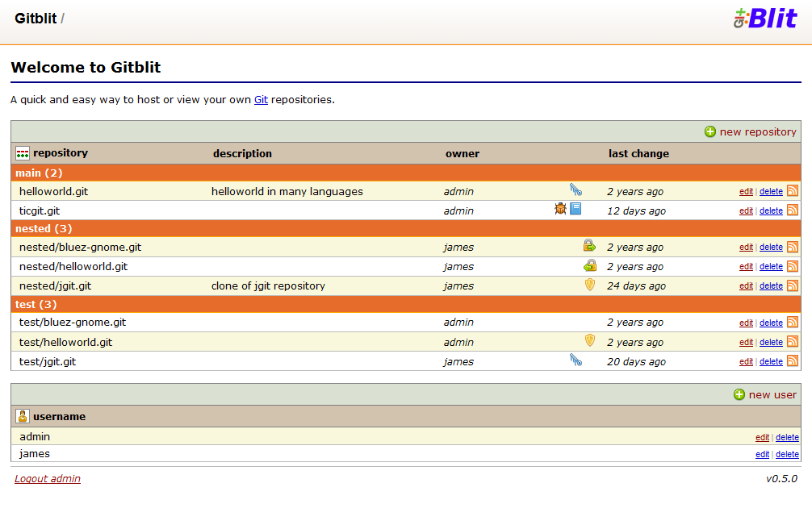Open RSS feed icon for nested/jgit.git

pyautogui.click(x=793, y=285)
